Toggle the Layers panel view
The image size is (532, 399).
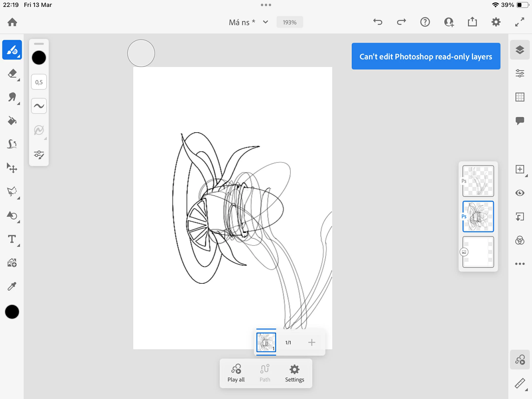pyautogui.click(x=520, y=50)
